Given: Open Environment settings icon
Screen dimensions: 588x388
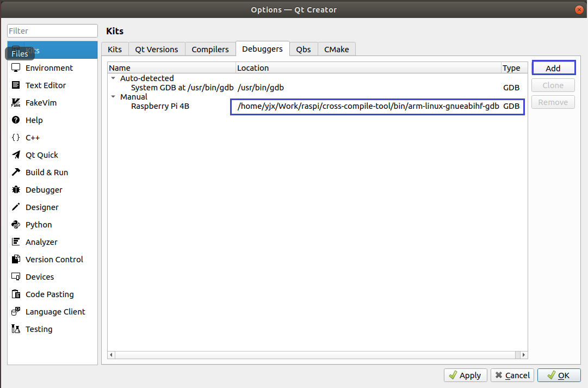Looking at the screenshot, I should [16, 68].
